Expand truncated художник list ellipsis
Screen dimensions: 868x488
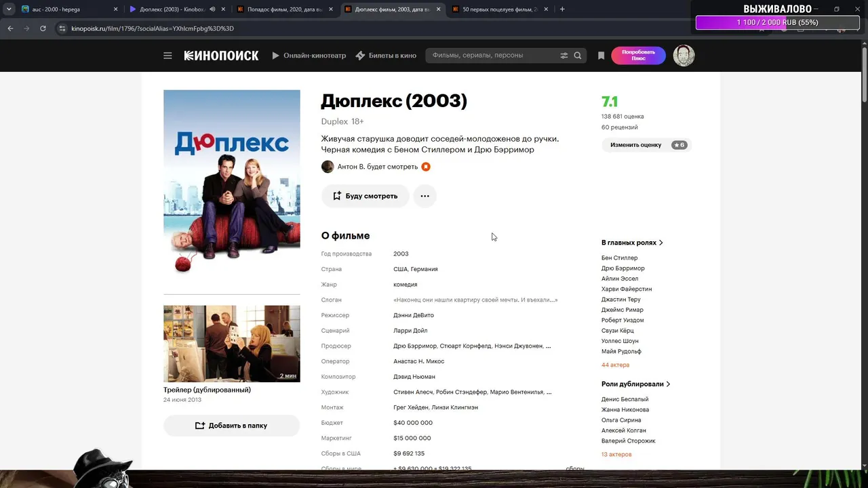click(549, 392)
